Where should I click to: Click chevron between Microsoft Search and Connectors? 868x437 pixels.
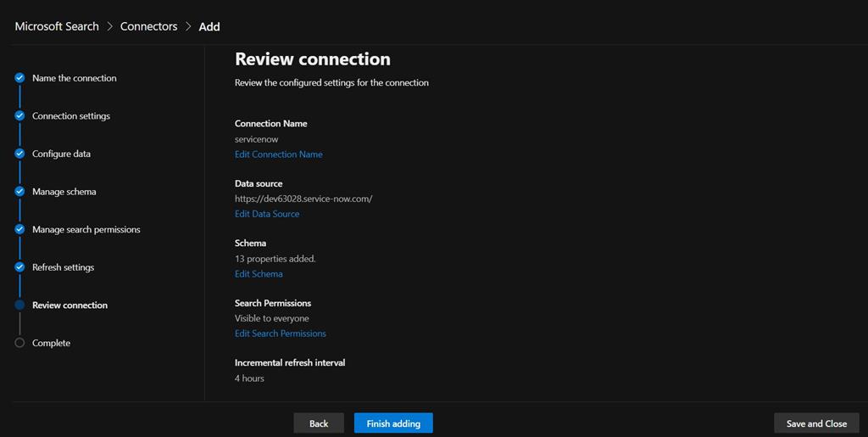[109, 26]
